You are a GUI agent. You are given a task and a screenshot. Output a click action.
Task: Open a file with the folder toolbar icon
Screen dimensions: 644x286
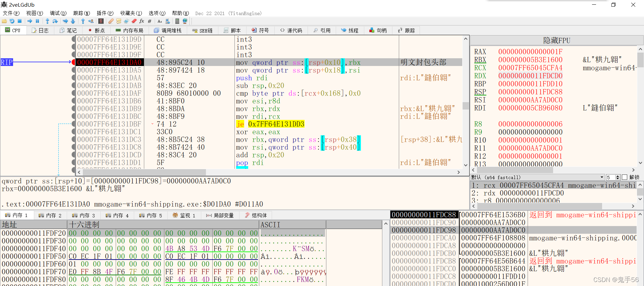coord(4,21)
